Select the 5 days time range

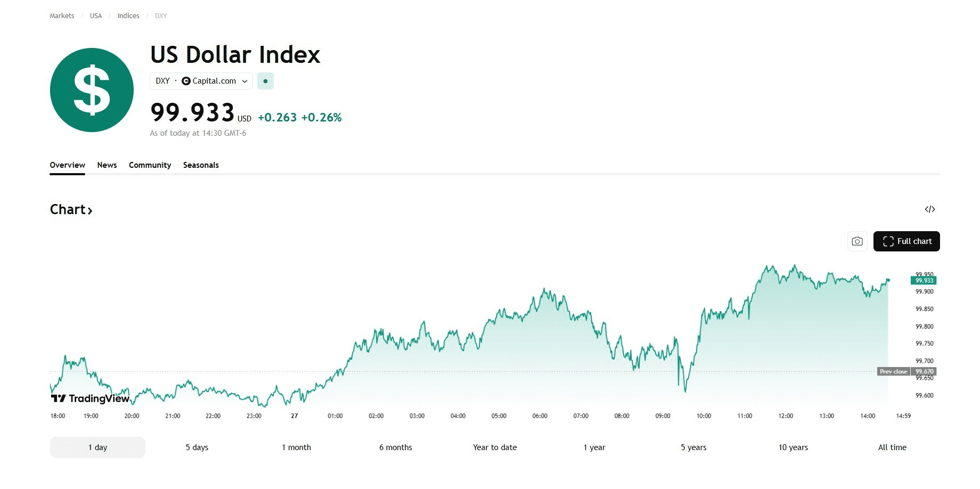click(x=197, y=447)
